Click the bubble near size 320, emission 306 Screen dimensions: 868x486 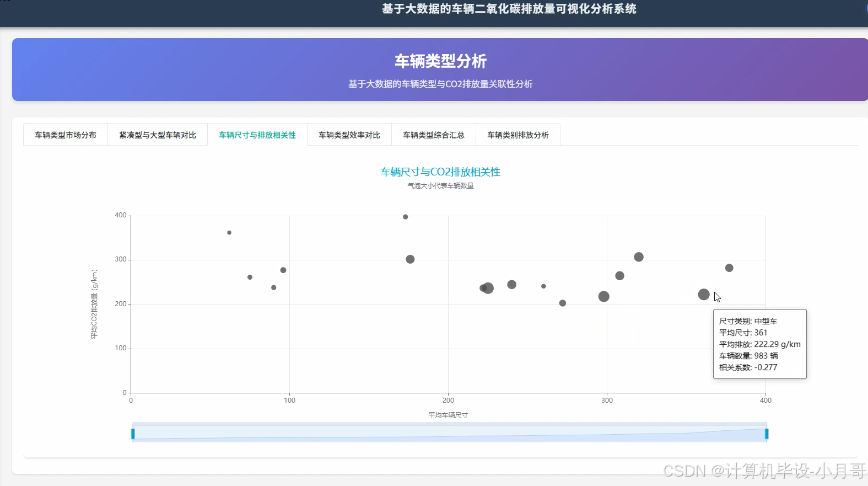point(639,257)
